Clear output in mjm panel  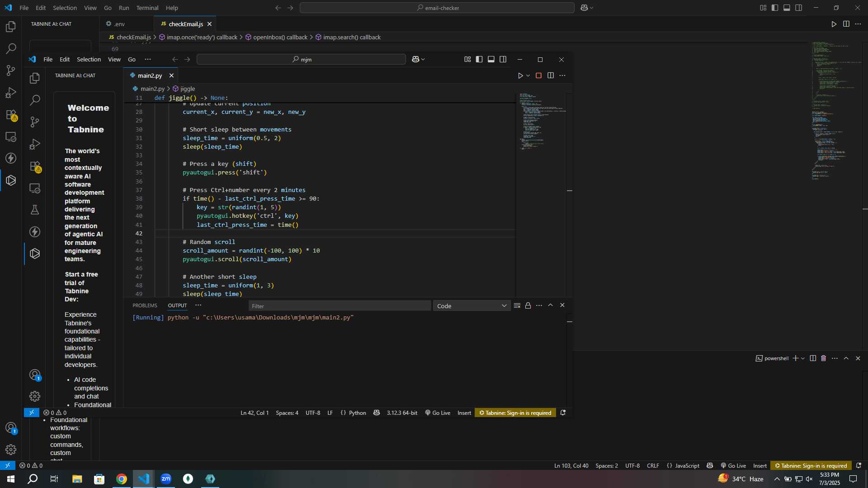coord(517,306)
